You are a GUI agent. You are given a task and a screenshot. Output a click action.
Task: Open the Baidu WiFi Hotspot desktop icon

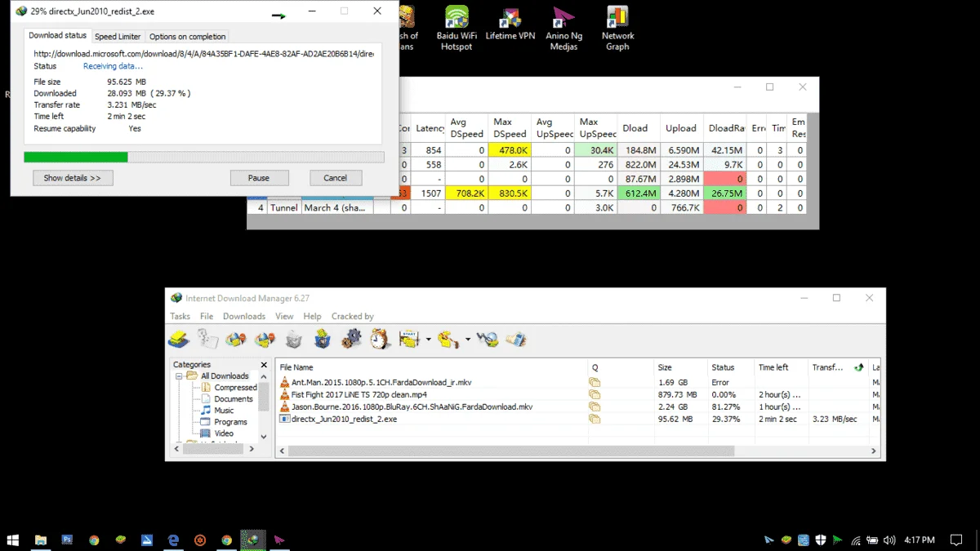[x=457, y=29]
